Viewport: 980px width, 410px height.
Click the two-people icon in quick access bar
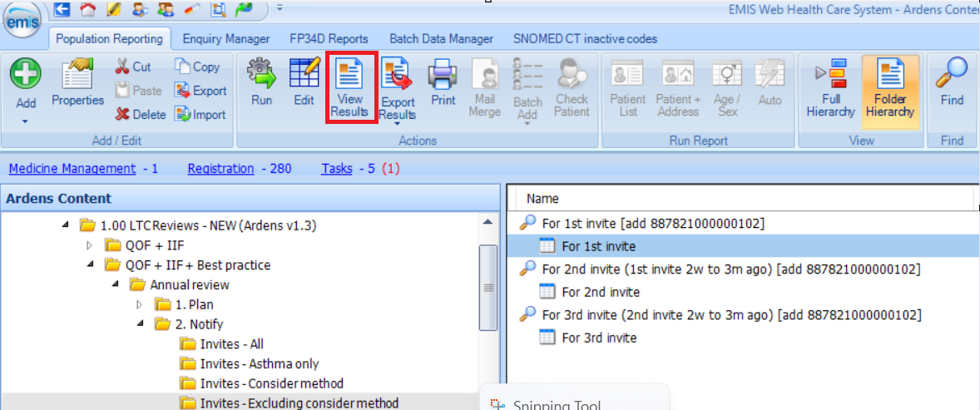(166, 9)
